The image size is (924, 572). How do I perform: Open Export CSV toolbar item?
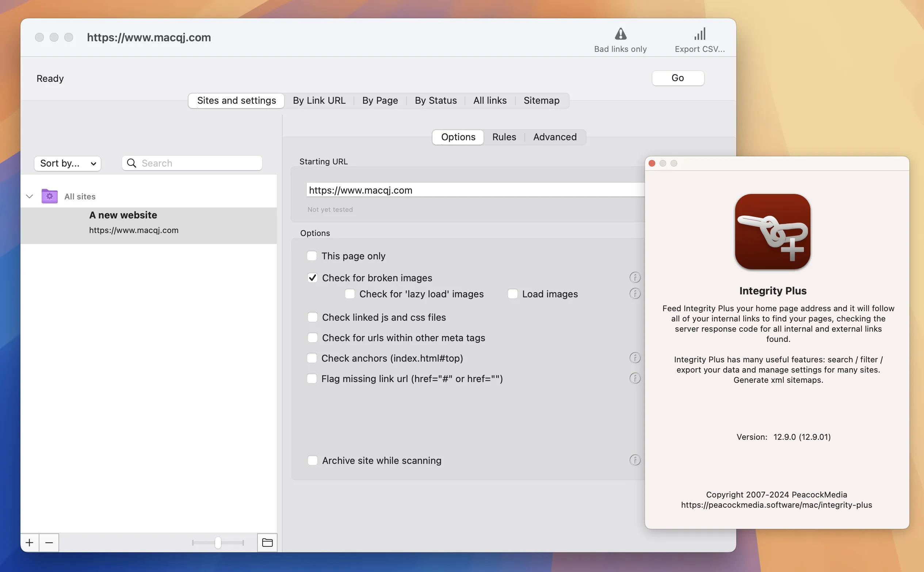[700, 40]
